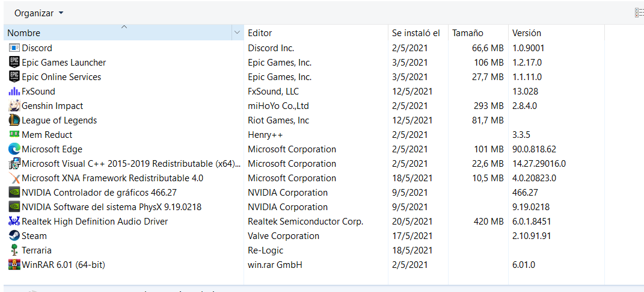Open the Nombre column filter dropdown arrow

point(237,33)
